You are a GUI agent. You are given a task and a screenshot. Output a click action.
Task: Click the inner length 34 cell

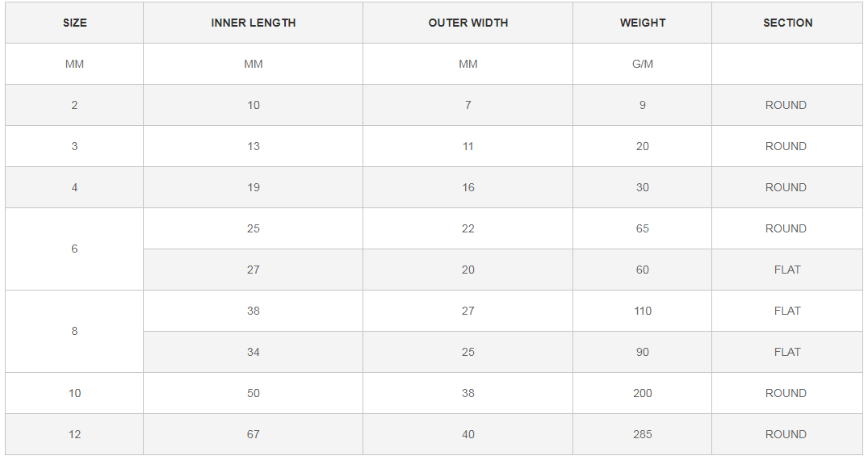(254, 352)
